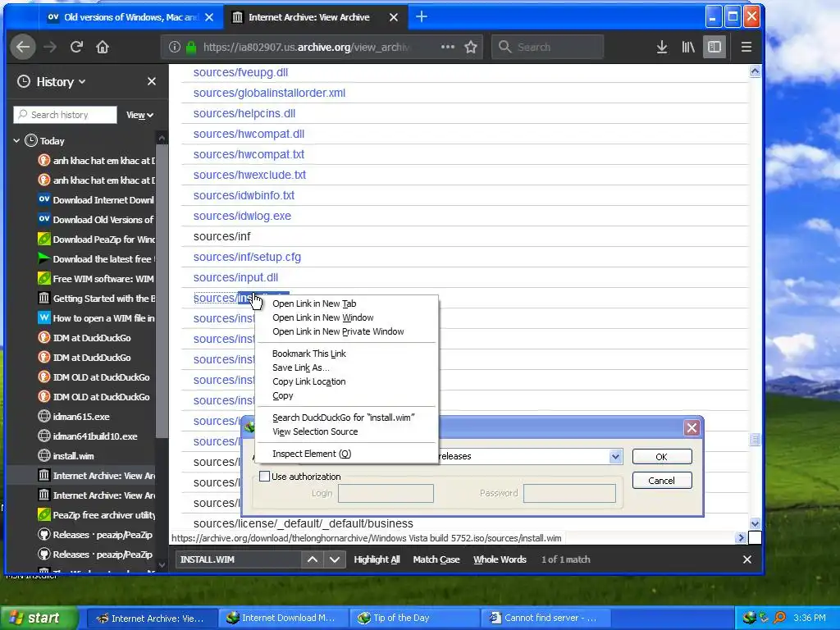The image size is (840, 630).
Task: Click the address bar URL field
Action: pos(307,47)
